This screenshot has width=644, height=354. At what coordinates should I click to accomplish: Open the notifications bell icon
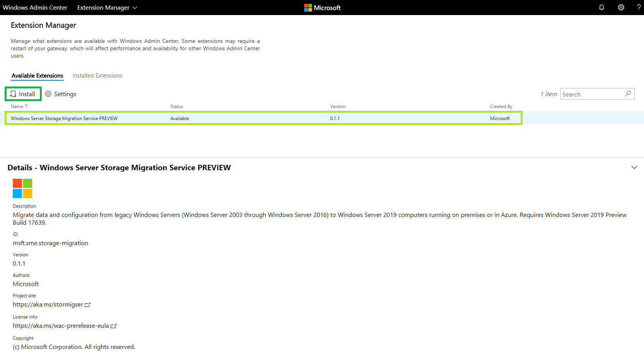pos(601,7)
